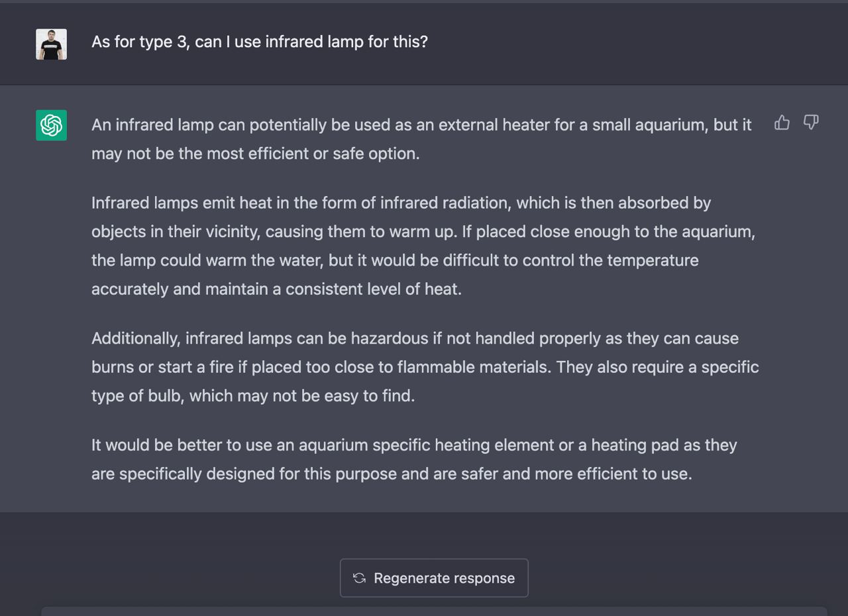Click the green ChatGPT logo avatar

(51, 125)
